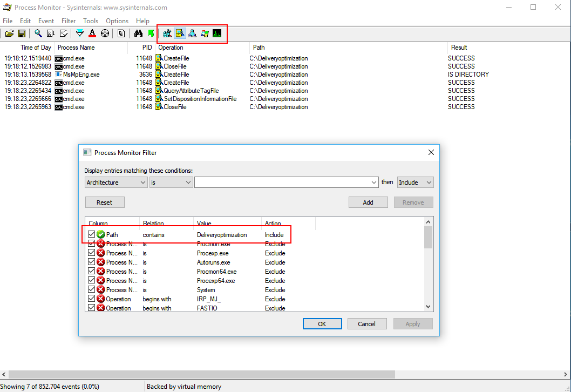Click the main window scroll-right arrow
Viewport: 571px width, 392px height.
coord(566,375)
